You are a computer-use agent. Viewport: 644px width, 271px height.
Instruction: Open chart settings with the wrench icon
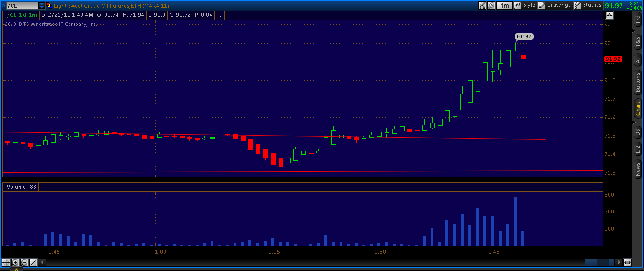click(491, 5)
